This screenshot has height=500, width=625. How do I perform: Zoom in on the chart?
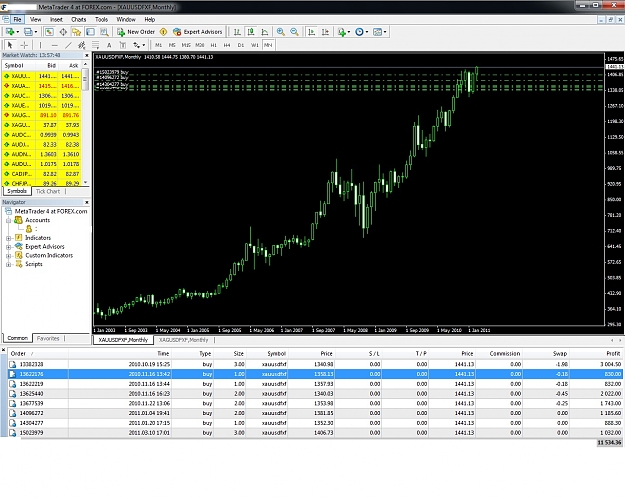pyautogui.click(x=281, y=32)
